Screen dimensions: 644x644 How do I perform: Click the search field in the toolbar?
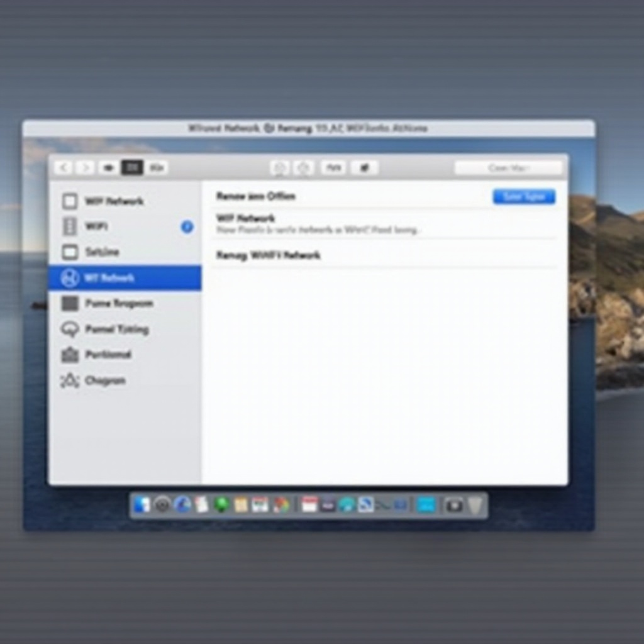508,168
